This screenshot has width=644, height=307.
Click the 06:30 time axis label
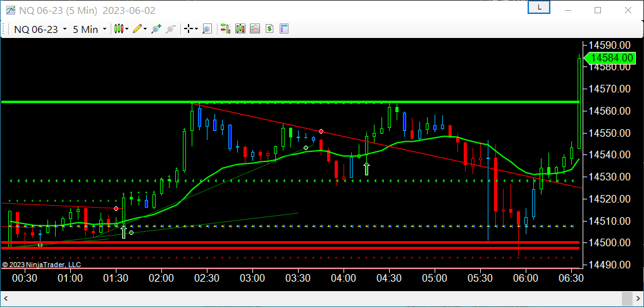click(571, 278)
